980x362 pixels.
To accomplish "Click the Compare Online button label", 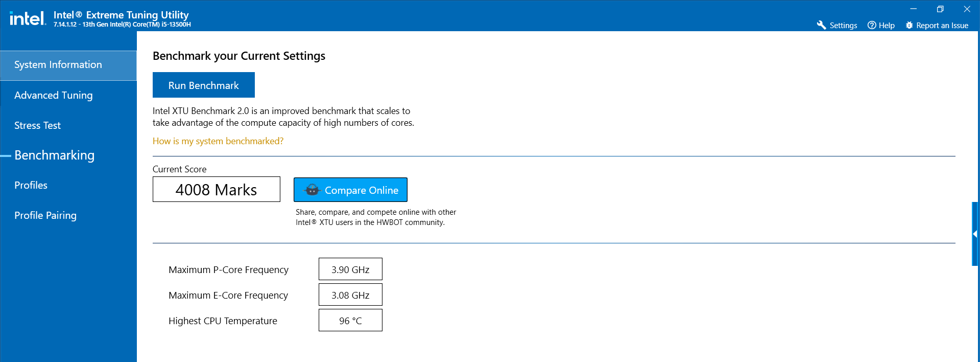I will pos(362,190).
